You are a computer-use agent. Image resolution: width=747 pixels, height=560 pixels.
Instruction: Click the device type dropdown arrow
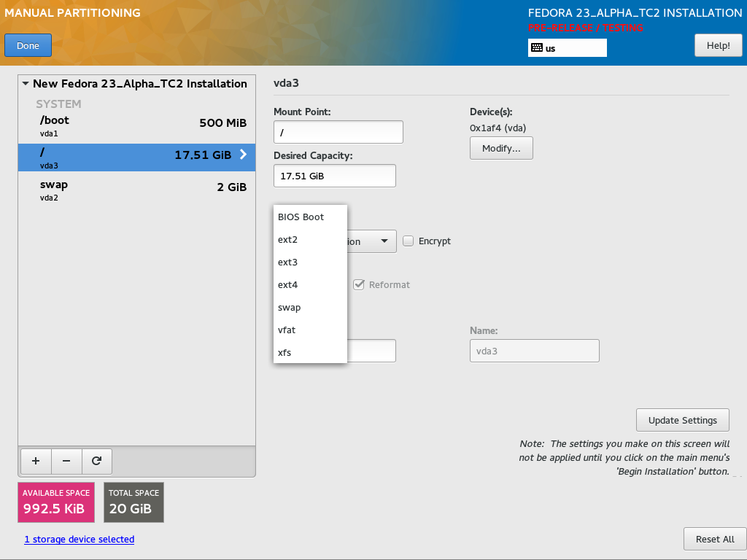click(384, 241)
